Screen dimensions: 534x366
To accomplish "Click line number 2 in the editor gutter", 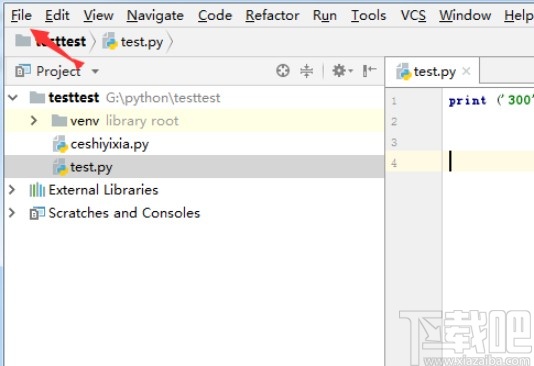I will point(394,122).
